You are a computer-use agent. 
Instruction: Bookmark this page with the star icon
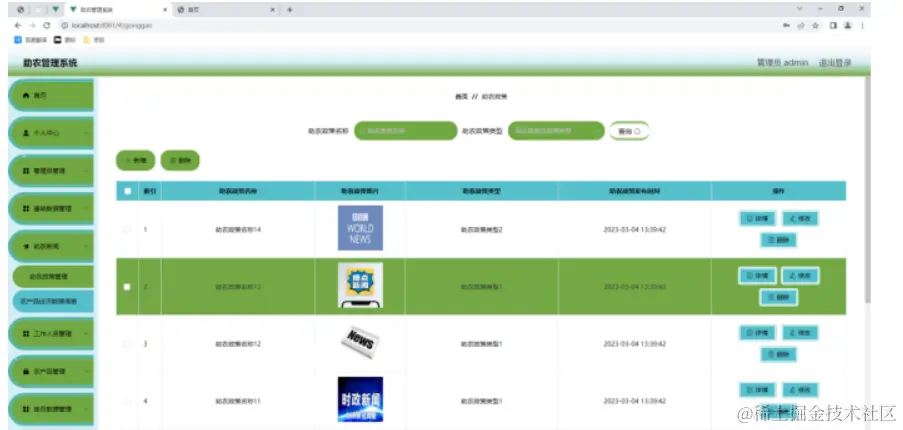[815, 26]
